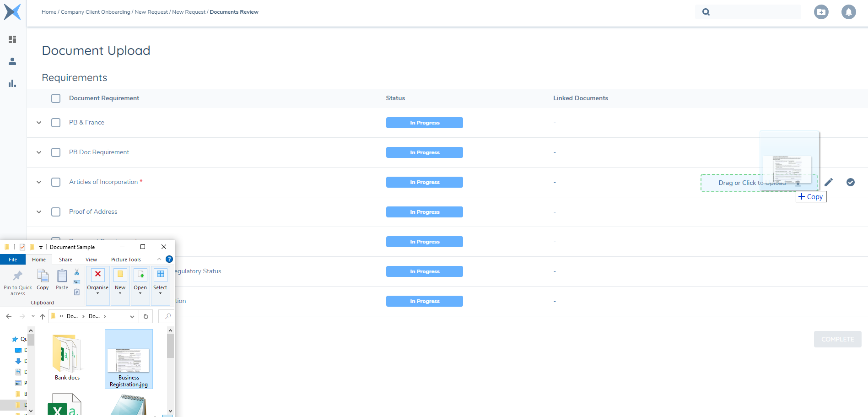
Task: Click Company Client Onboarding breadcrumb link
Action: pos(95,12)
